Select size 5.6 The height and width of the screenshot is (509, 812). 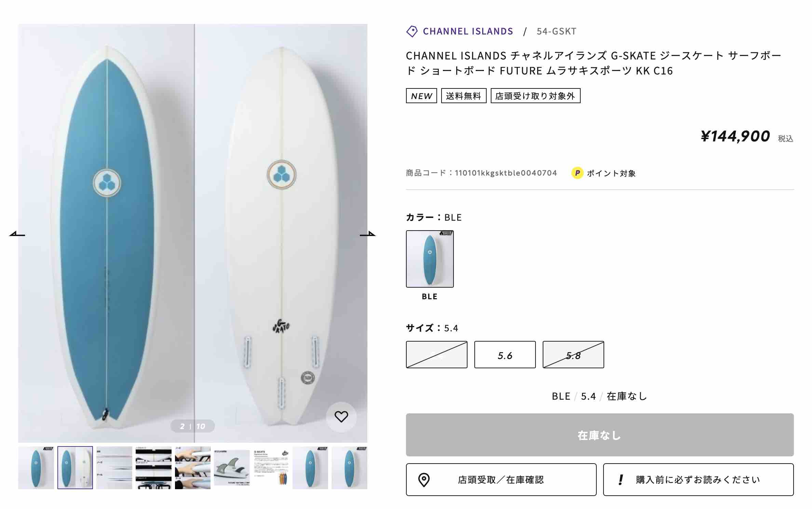pyautogui.click(x=505, y=355)
